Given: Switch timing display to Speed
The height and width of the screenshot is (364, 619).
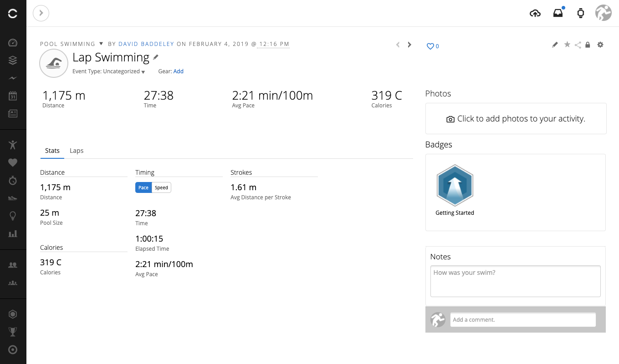Looking at the screenshot, I should (x=161, y=187).
